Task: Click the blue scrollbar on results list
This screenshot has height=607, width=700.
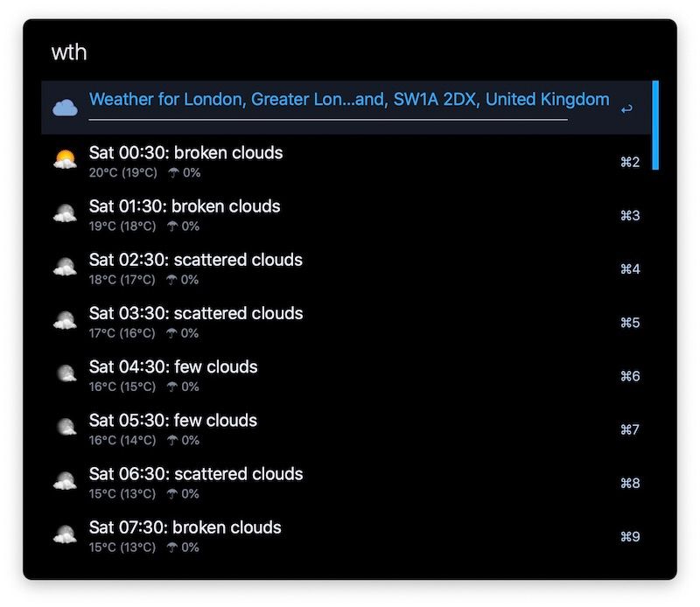Action: tap(655, 124)
